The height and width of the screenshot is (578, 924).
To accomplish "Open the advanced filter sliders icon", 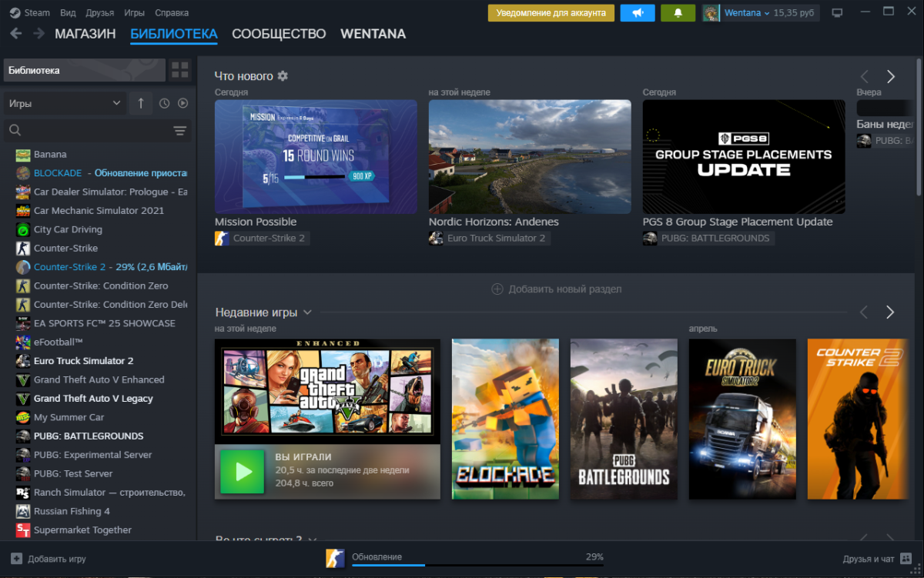I will (x=180, y=131).
